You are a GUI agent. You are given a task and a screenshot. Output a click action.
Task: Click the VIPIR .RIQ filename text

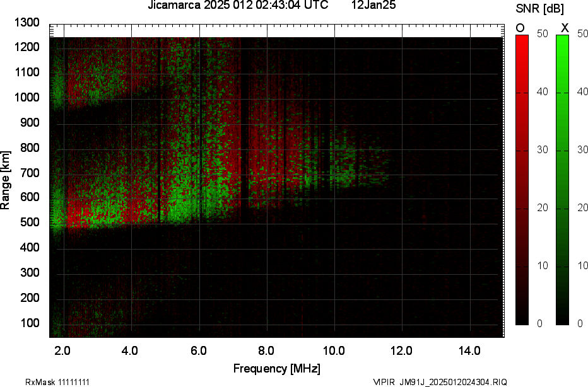pyautogui.click(x=440, y=382)
